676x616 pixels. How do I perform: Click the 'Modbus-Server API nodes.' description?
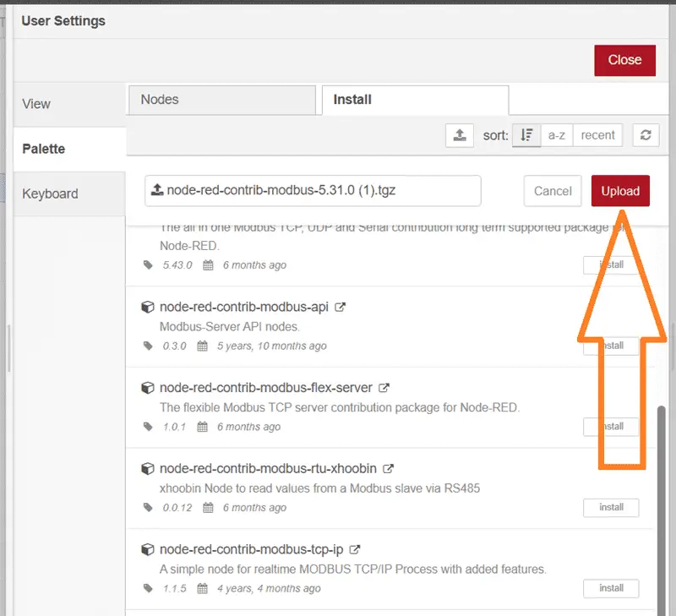coord(229,327)
